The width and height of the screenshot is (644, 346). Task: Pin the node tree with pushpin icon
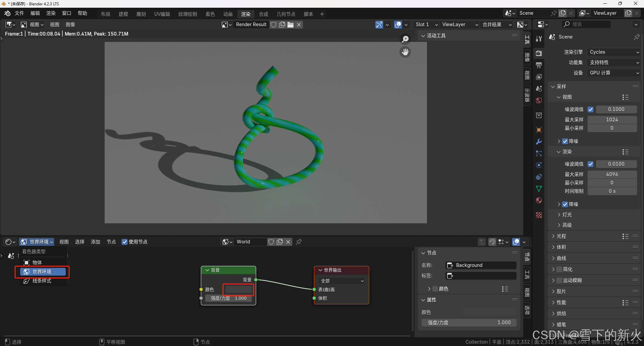pos(299,242)
